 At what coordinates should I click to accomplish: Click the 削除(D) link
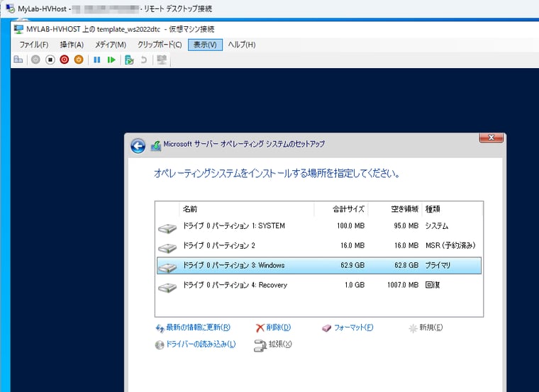point(279,327)
